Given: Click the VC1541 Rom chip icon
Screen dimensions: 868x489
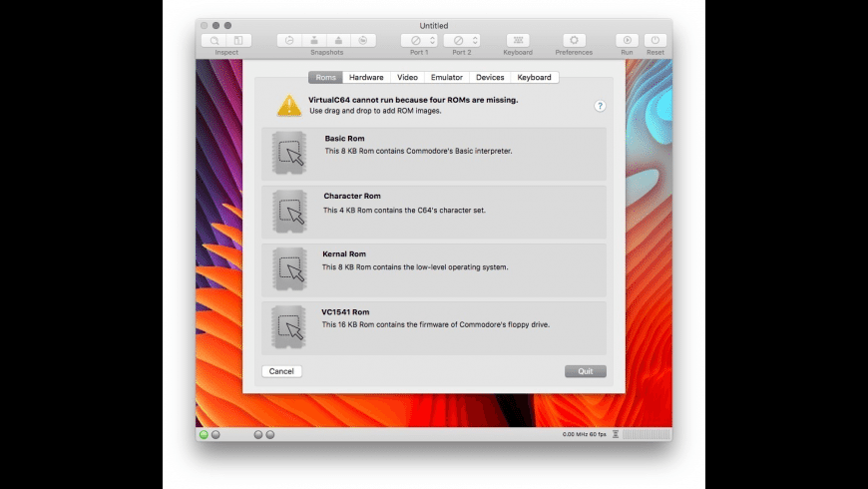Looking at the screenshot, I should [289, 326].
